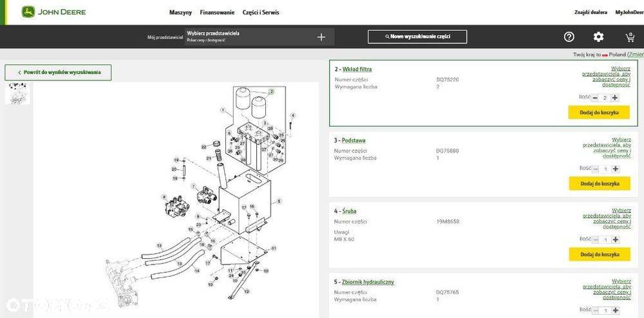The width and height of the screenshot is (644, 318).
Task: Decrease quantity for Wkład filtra
Action: (595, 98)
